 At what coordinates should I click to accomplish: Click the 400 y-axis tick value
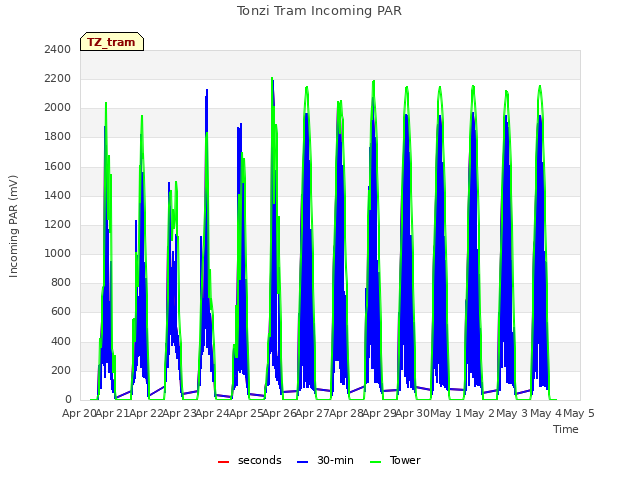pyautogui.click(x=61, y=341)
